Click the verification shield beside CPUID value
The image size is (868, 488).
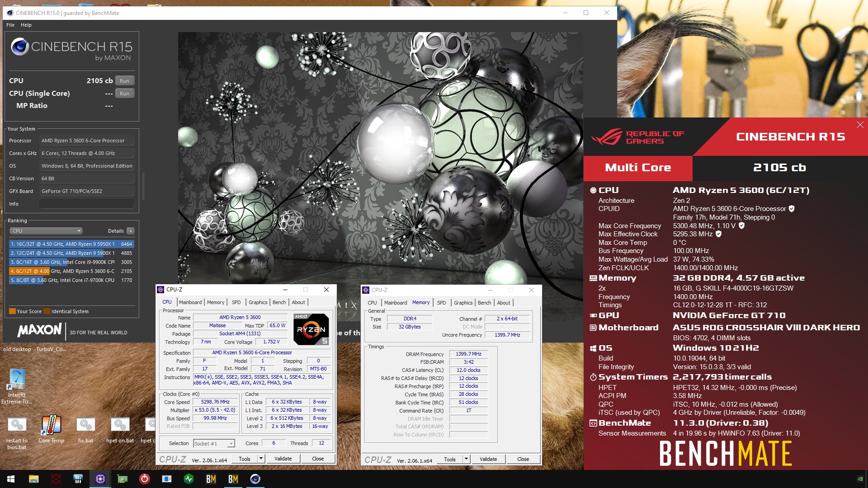click(x=792, y=209)
